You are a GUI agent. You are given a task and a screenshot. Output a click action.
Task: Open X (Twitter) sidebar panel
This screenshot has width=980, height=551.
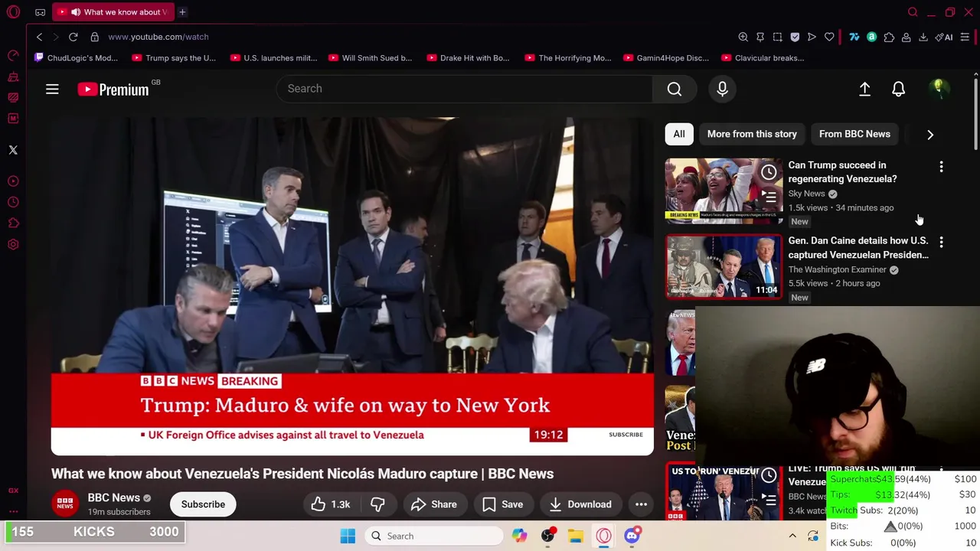[x=13, y=150]
